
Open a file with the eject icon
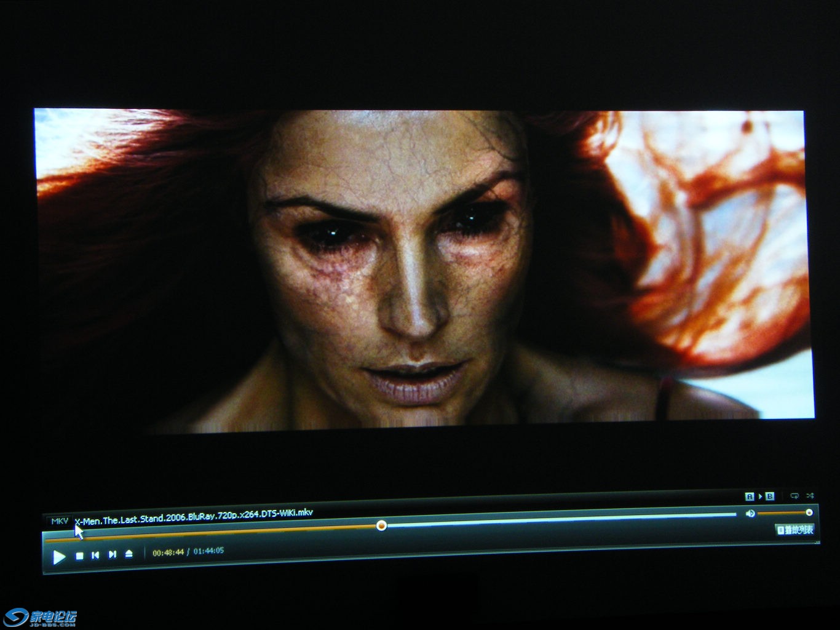point(129,554)
